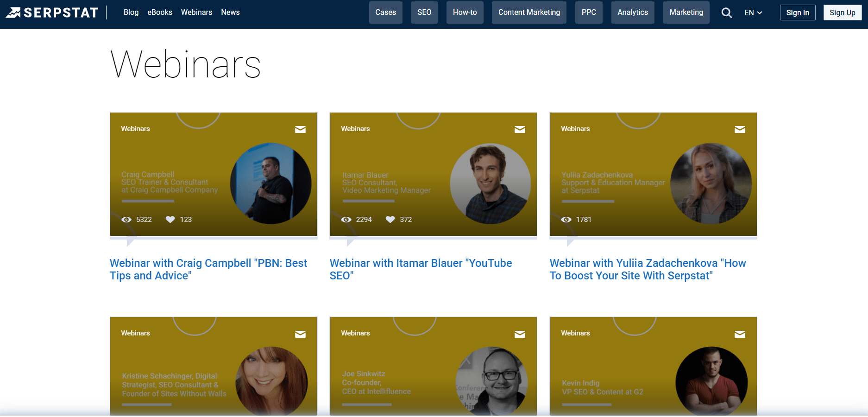Click envelope icon on Kristine Schachinger card
This screenshot has width=868, height=417.
300,334
